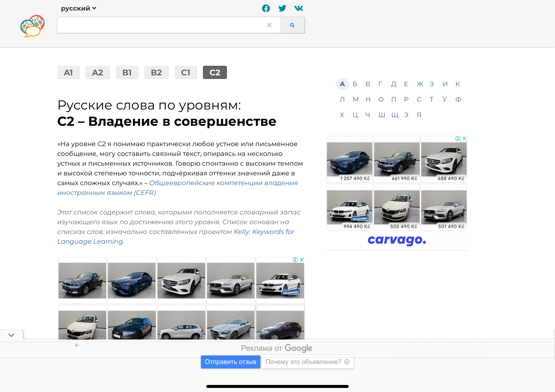Open Kelly: Keywords for Language Learning link
This screenshot has height=392, width=555.
click(176, 237)
